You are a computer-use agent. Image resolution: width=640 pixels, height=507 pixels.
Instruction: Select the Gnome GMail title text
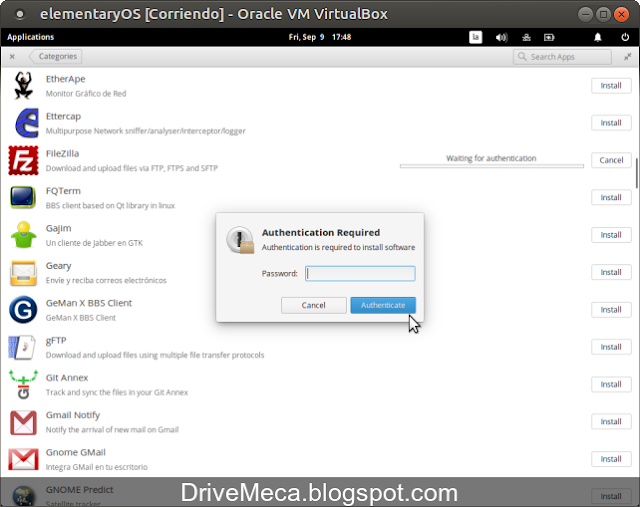[x=76, y=453]
